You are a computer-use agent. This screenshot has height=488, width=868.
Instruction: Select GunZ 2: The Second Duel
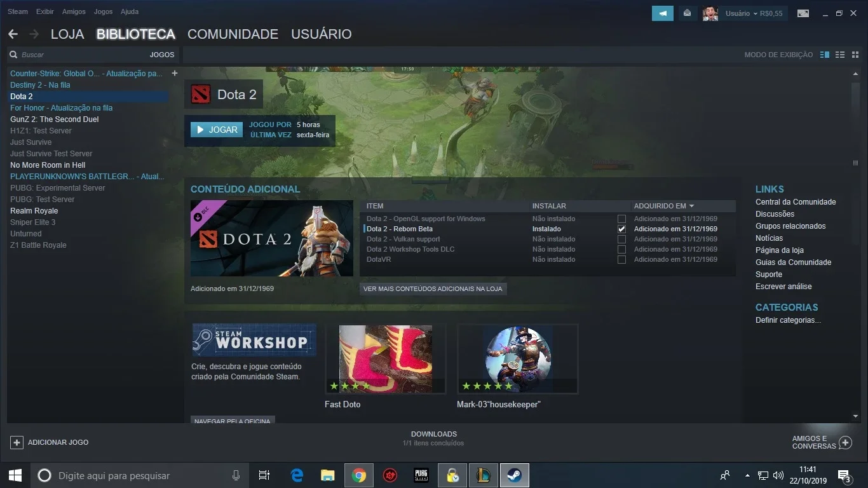[x=55, y=119]
